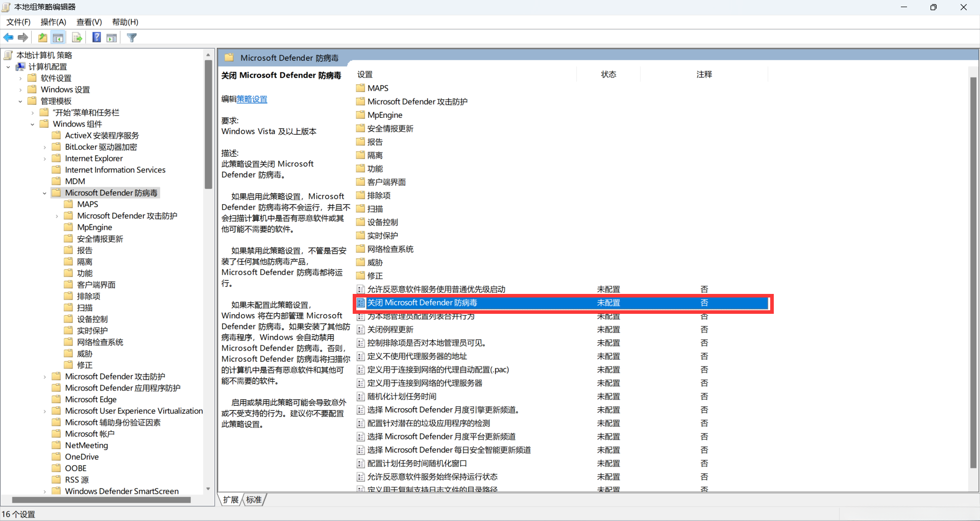Click the Back navigation arrow
Image resolution: width=980 pixels, height=521 pixels.
[8, 37]
